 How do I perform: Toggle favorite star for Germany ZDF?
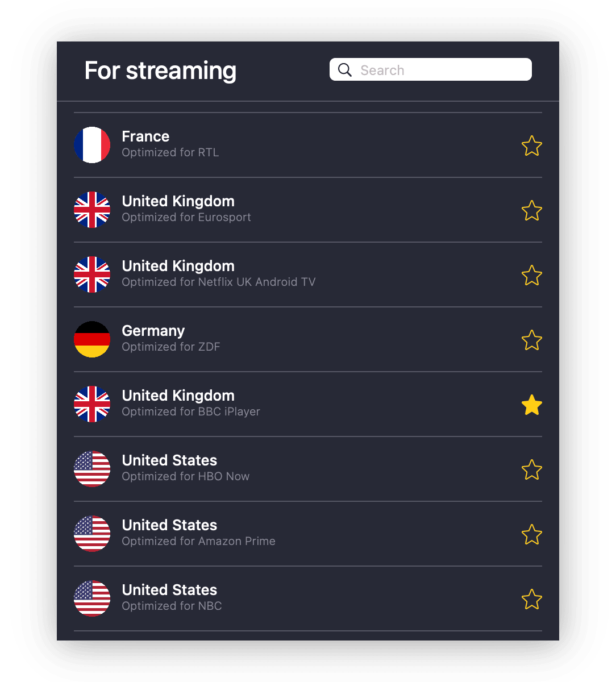tap(532, 340)
